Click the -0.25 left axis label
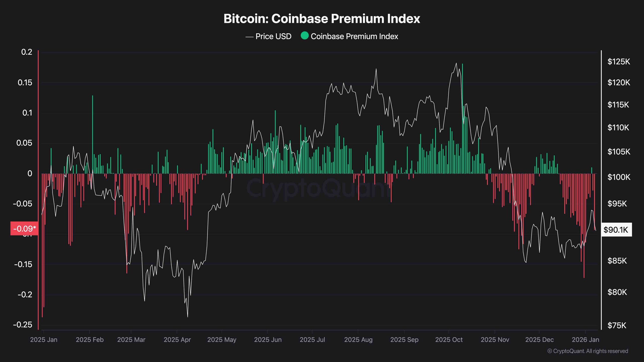Viewport: 644px width, 362px height. tap(23, 325)
